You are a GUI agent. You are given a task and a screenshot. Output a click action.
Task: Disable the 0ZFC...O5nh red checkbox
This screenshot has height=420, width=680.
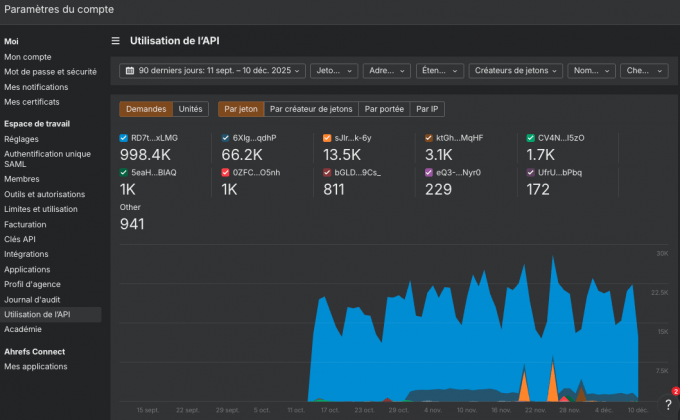(x=225, y=172)
